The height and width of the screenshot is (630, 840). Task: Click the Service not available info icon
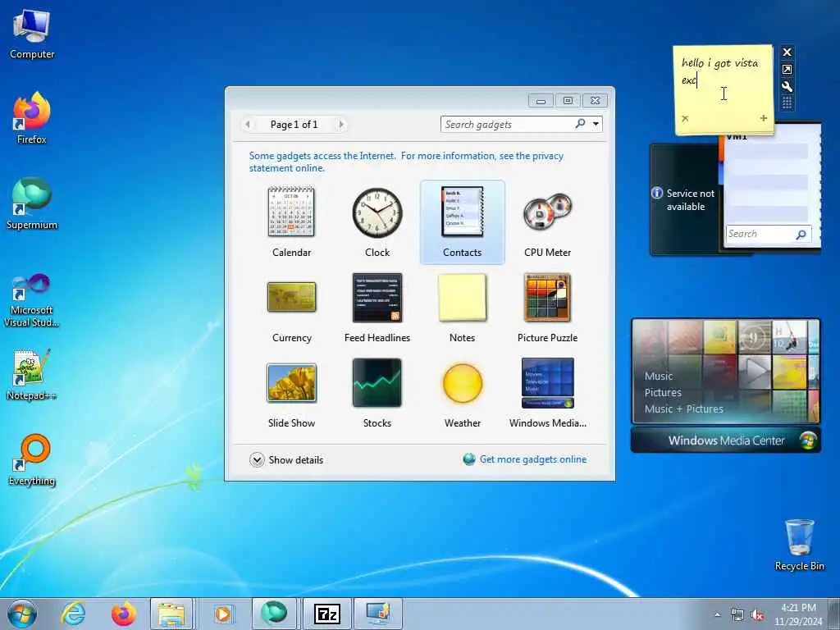coord(657,193)
